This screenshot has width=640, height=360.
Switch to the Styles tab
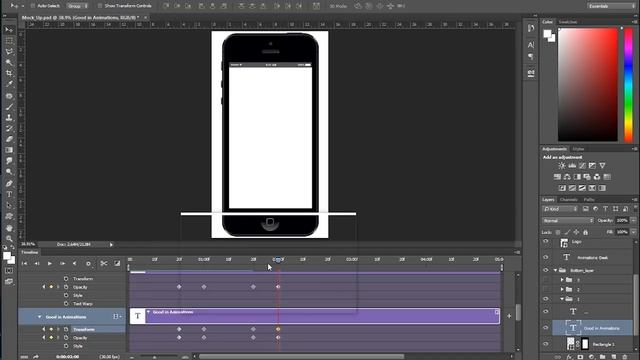tap(578, 149)
